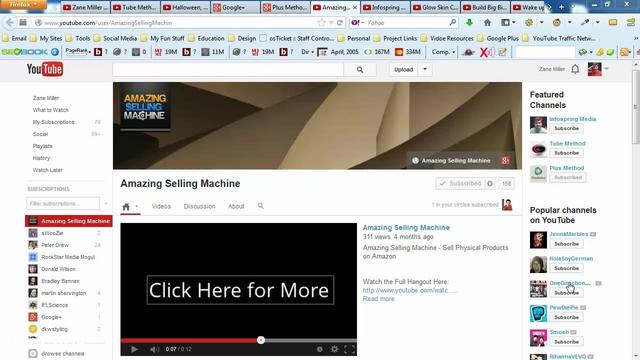This screenshot has width=640, height=360.
Task: Expand the Home tab dropdown arrow
Action: tap(137, 207)
